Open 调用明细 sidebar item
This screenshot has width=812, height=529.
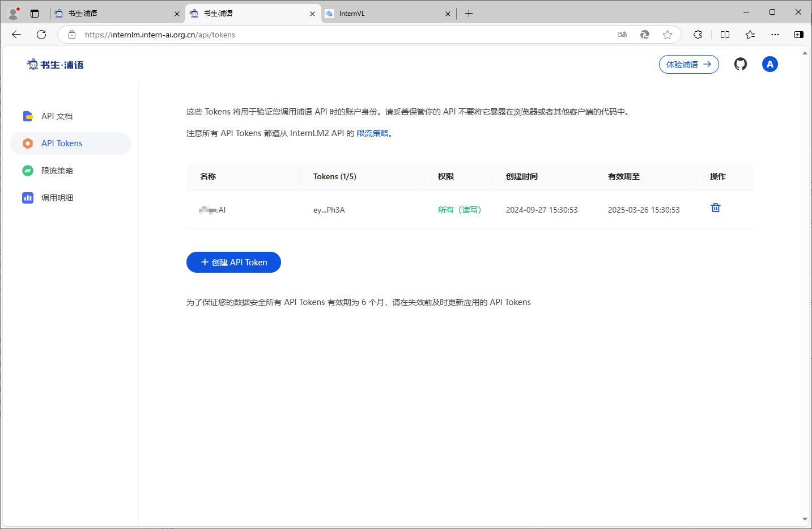click(x=71, y=198)
